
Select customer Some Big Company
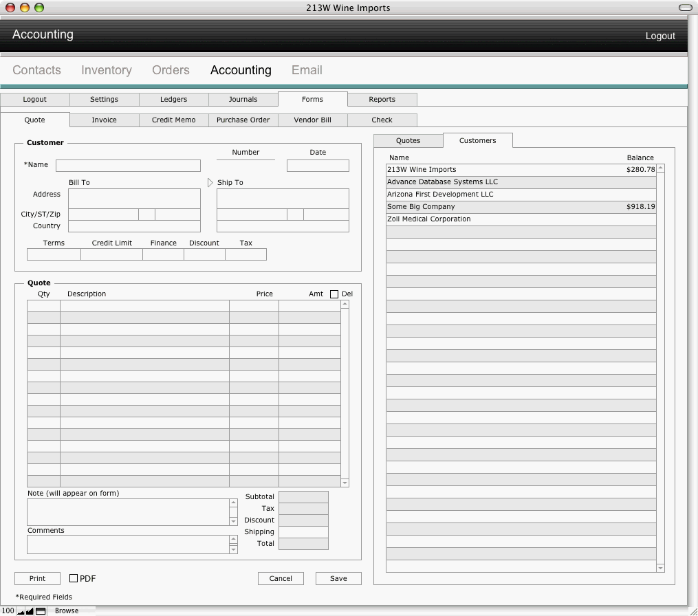521,207
